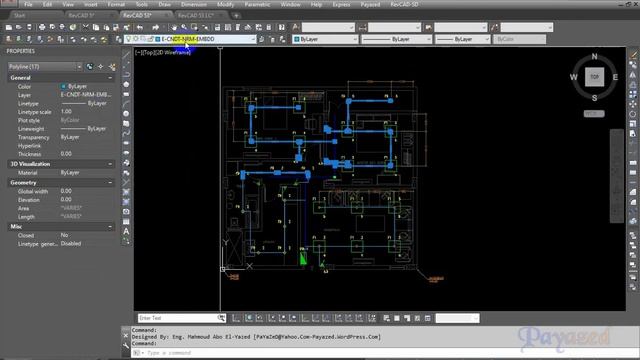This screenshot has width=640, height=360.
Task: Click the TOP face of ViewCube
Action: [x=594, y=77]
